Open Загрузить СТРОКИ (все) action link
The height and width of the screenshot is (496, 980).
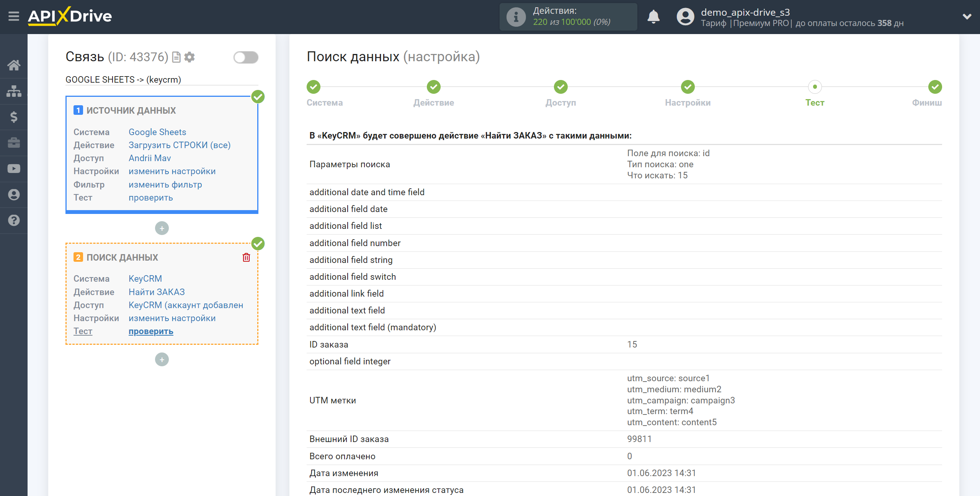coord(180,145)
